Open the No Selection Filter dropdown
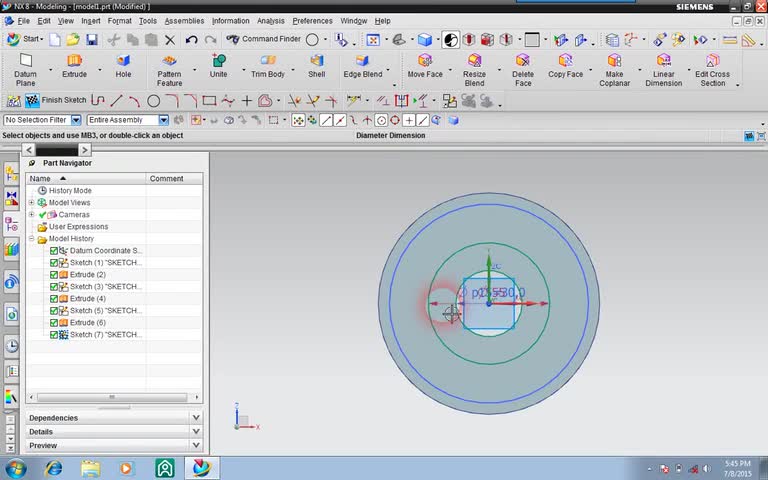Viewport: 768px width, 480px height. [76, 120]
